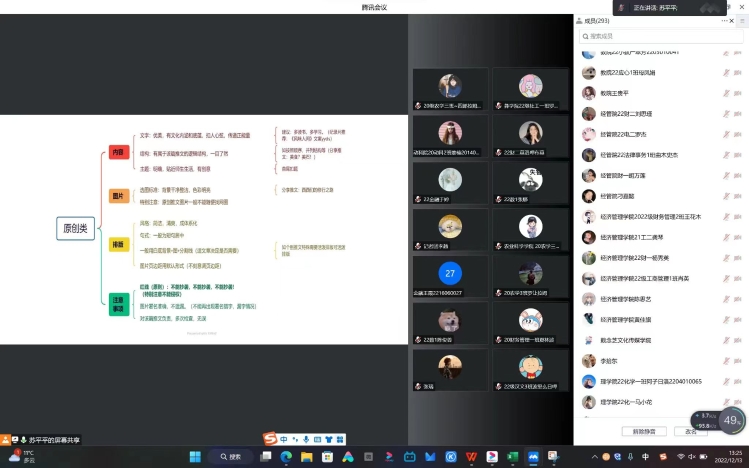Toggle microphone for 2022级财务管理2班王花木

point(726,217)
